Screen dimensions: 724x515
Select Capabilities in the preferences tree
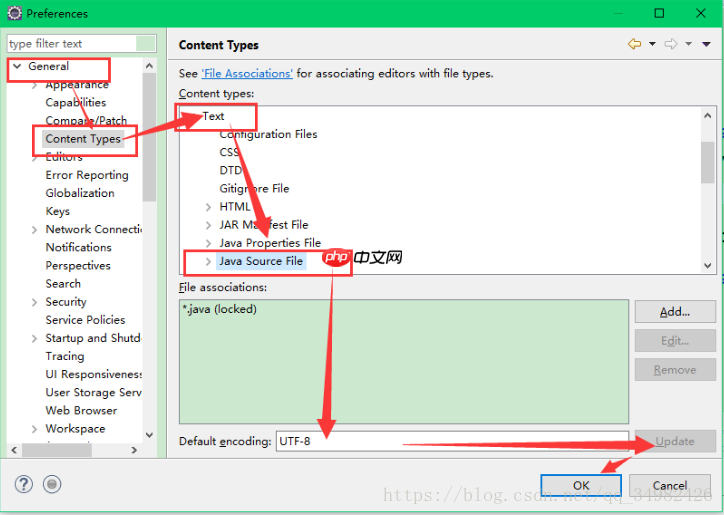point(76,103)
